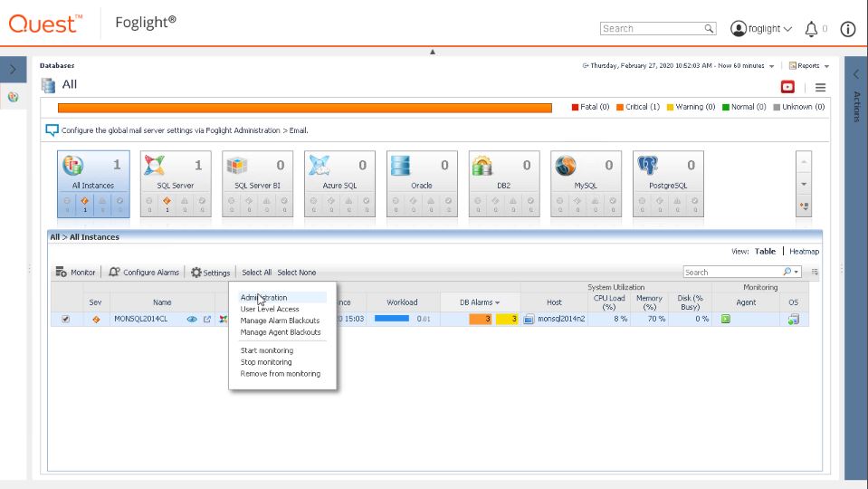Screen dimensions: 868x489
Task: Click the monsql2014n2 host name
Action: [x=561, y=319]
